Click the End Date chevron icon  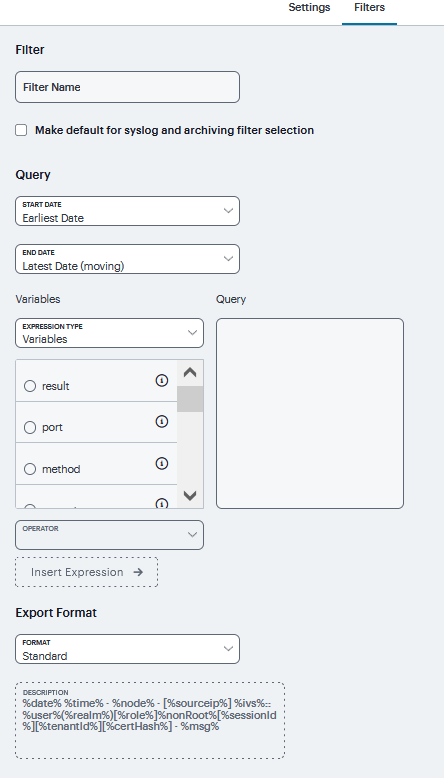pyautogui.click(x=228, y=259)
